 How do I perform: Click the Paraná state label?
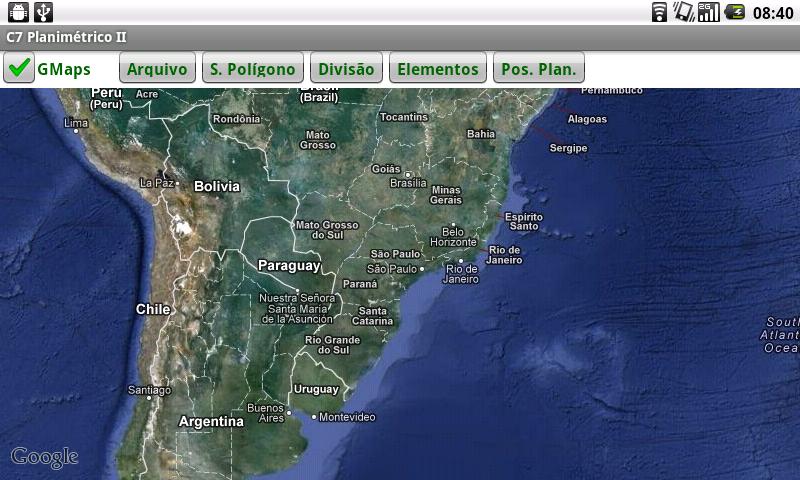(x=360, y=284)
